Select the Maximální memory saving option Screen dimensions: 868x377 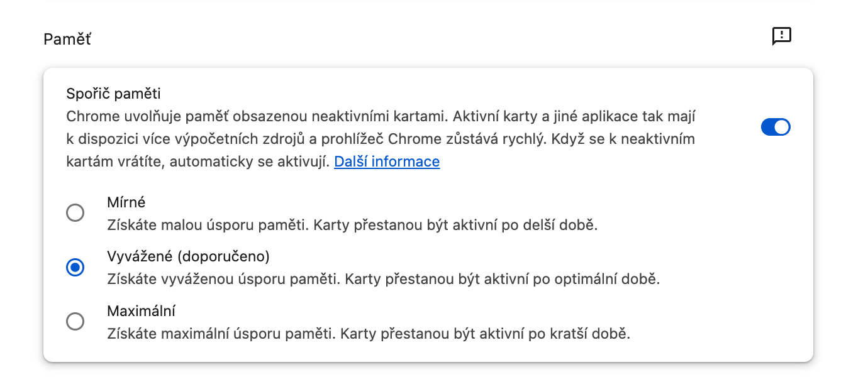(x=75, y=321)
